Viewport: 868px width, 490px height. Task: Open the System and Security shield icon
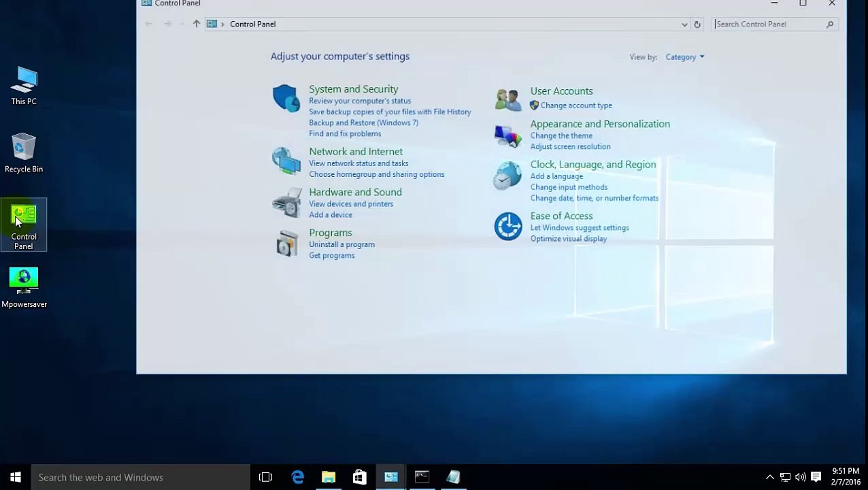286,99
